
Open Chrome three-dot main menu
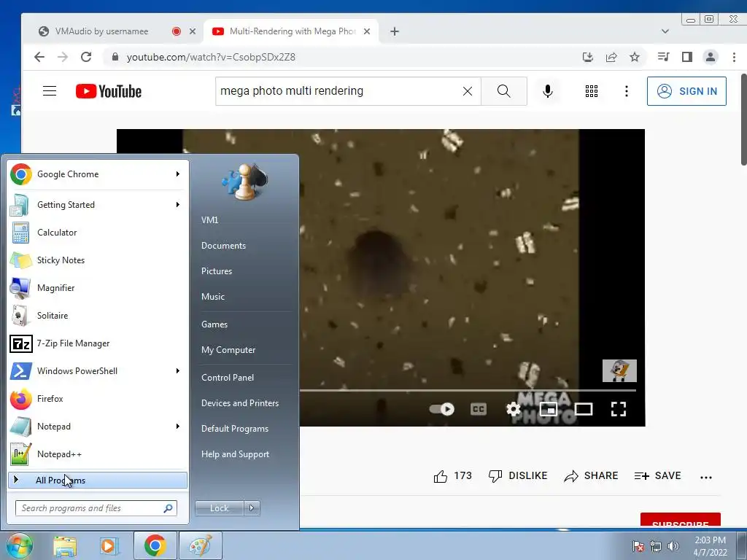tap(734, 57)
